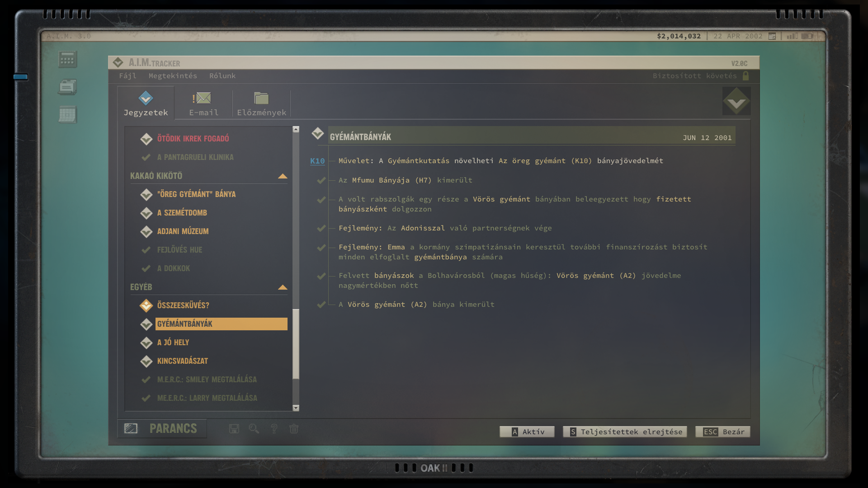This screenshot has height=488, width=868.
Task: Click scroll down arrow of notes list
Action: point(296,408)
